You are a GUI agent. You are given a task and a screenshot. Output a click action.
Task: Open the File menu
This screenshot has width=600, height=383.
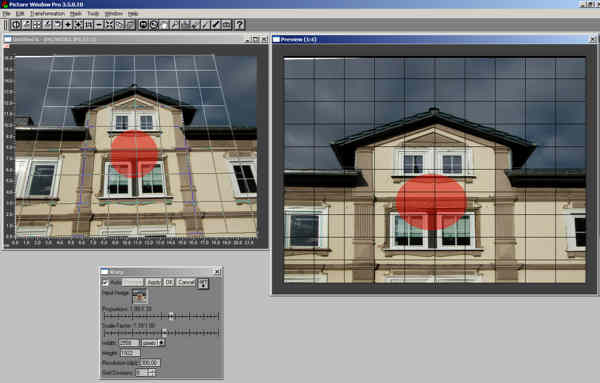(x=6, y=13)
